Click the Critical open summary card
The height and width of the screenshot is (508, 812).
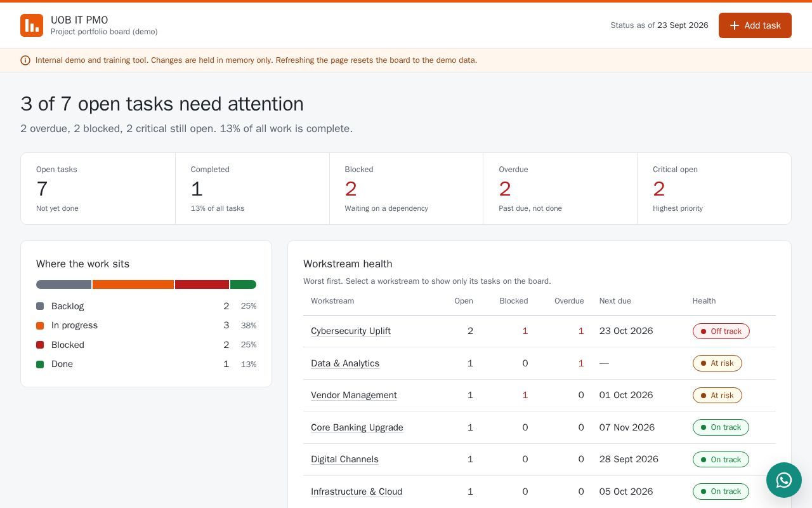pos(714,189)
